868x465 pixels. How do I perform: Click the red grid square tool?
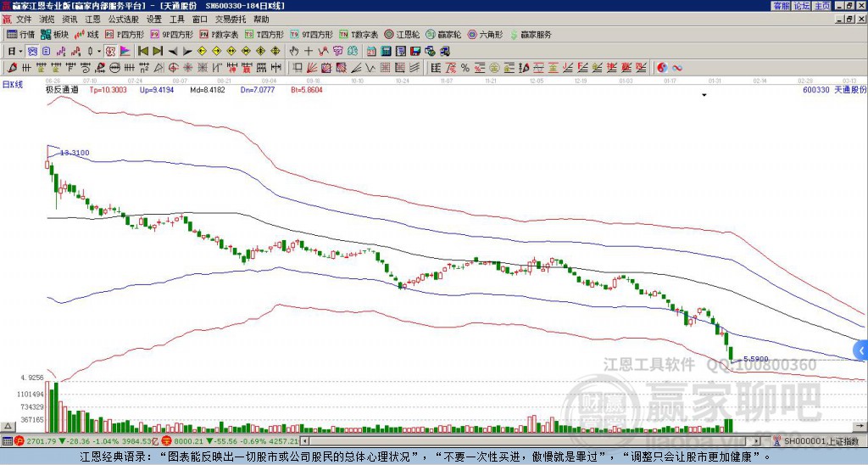(x=385, y=68)
